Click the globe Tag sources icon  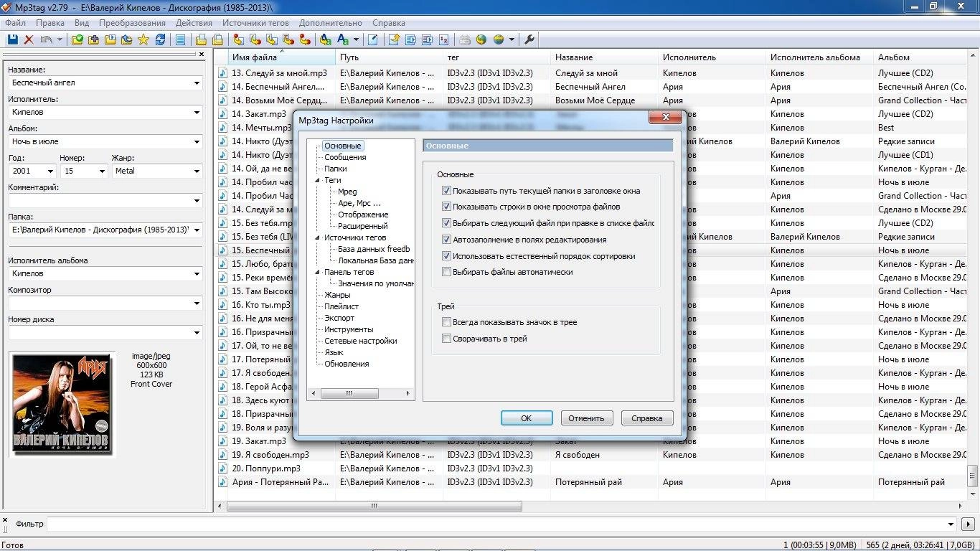pyautogui.click(x=498, y=39)
